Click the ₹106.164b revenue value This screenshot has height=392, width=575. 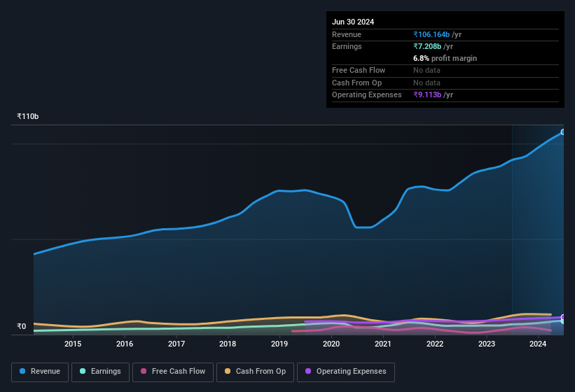point(431,34)
